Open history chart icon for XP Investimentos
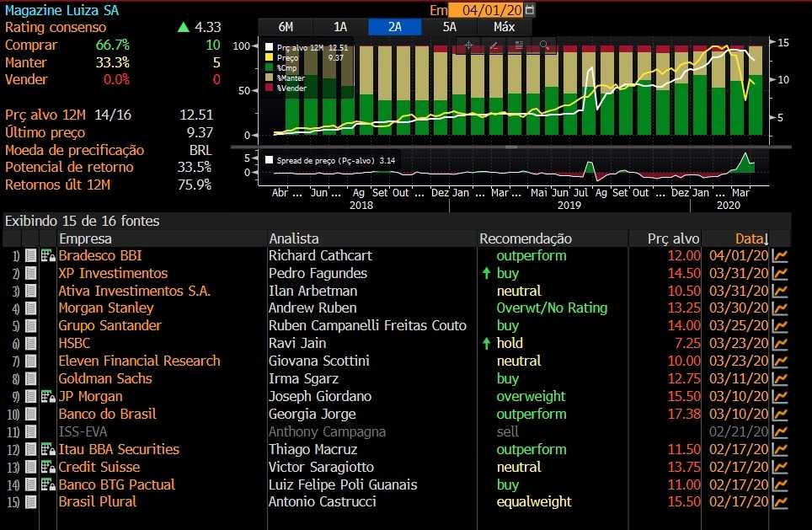The width and height of the screenshot is (812, 530). (779, 273)
